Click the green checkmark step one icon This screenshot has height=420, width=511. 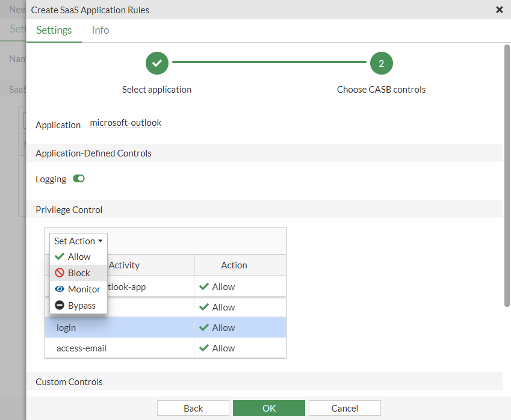click(x=156, y=63)
